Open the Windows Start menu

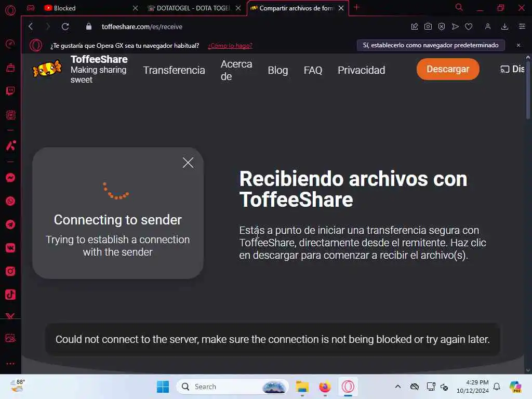point(163,387)
